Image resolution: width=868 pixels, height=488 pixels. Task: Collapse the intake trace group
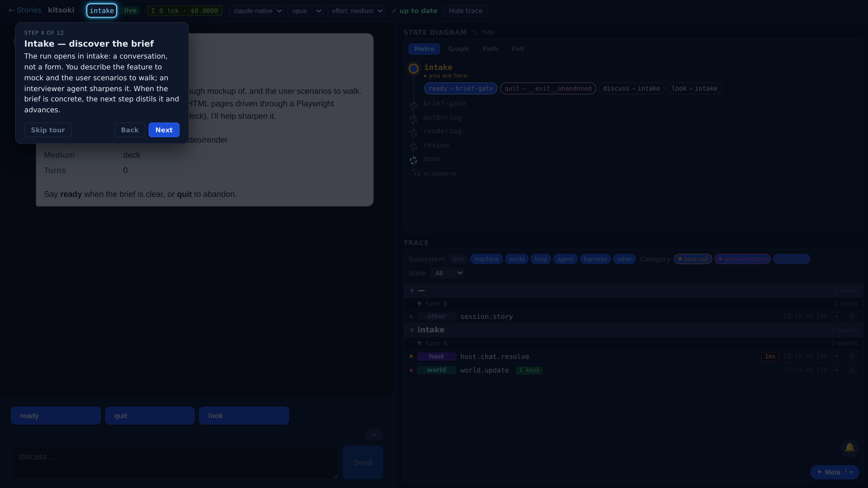tap(411, 330)
